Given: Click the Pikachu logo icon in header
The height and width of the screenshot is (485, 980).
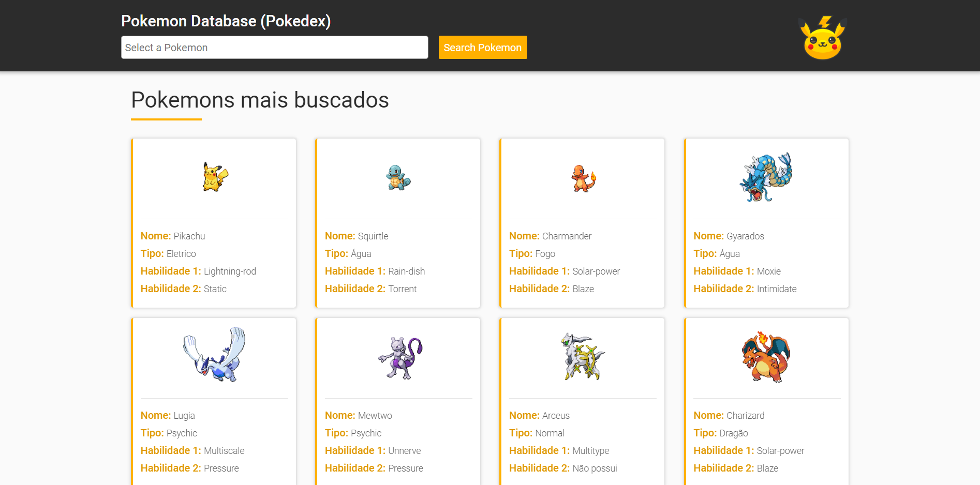Looking at the screenshot, I should [x=823, y=38].
